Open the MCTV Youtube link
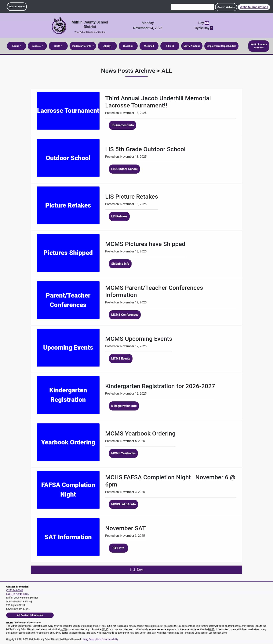This screenshot has width=273, height=644. [192, 46]
